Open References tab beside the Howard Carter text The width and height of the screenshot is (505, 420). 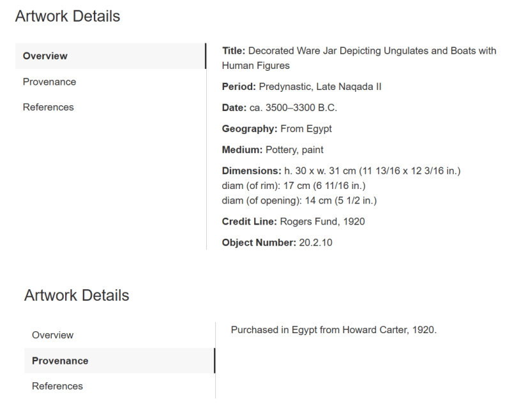tap(57, 386)
